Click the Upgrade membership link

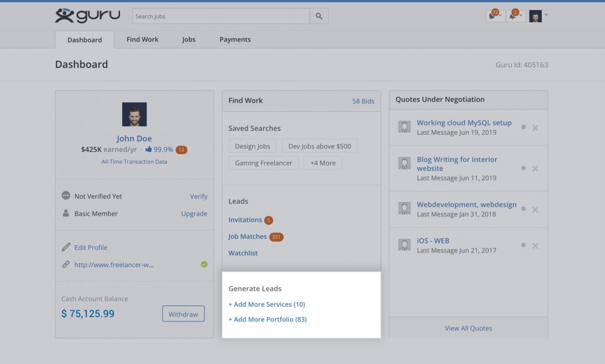click(x=194, y=213)
